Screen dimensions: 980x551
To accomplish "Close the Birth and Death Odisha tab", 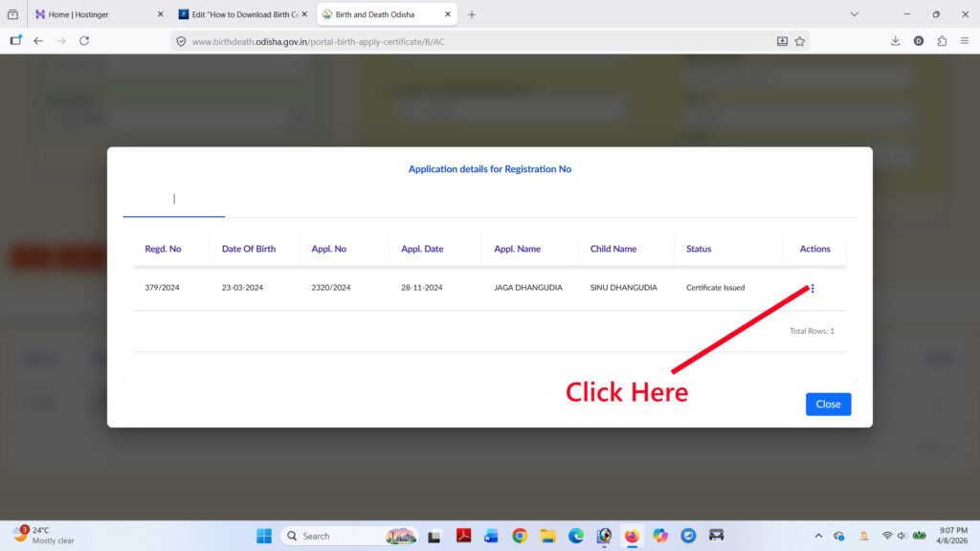I will click(x=447, y=14).
